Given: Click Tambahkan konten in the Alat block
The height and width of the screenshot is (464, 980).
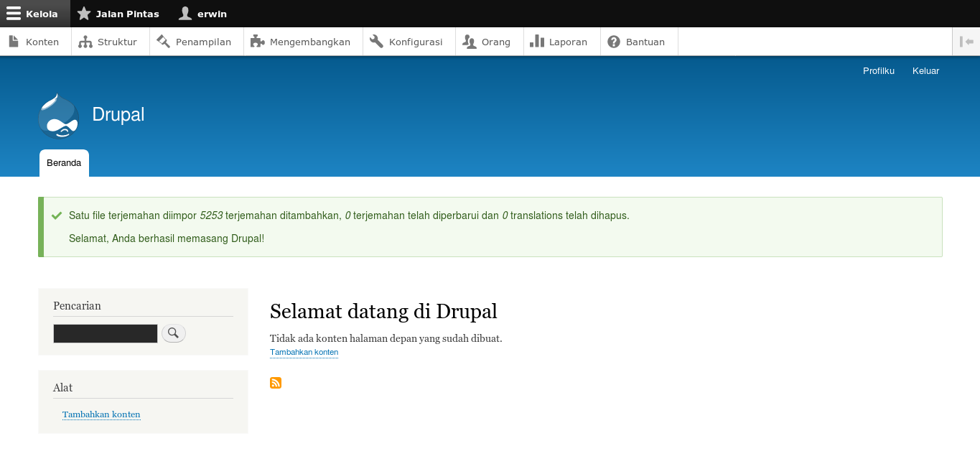Looking at the screenshot, I should click(101, 414).
